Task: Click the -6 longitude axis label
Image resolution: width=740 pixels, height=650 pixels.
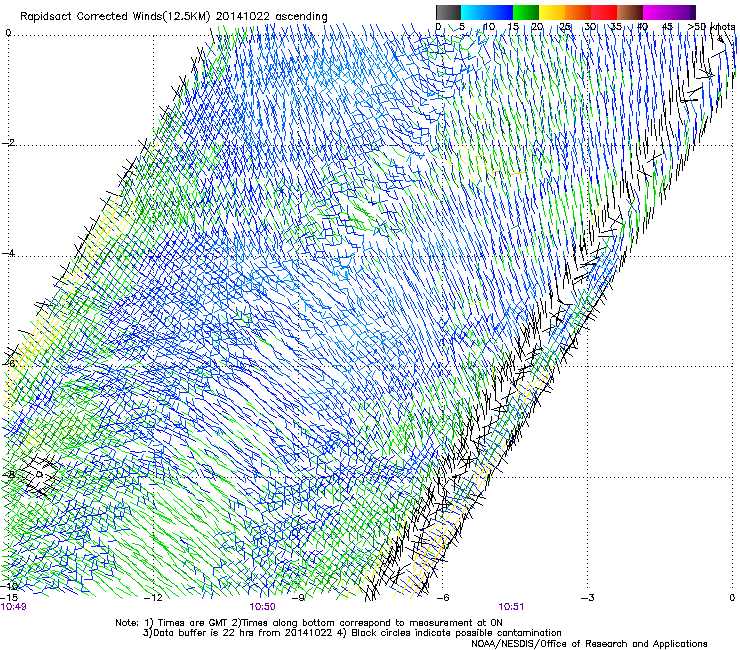Action: pos(443,598)
